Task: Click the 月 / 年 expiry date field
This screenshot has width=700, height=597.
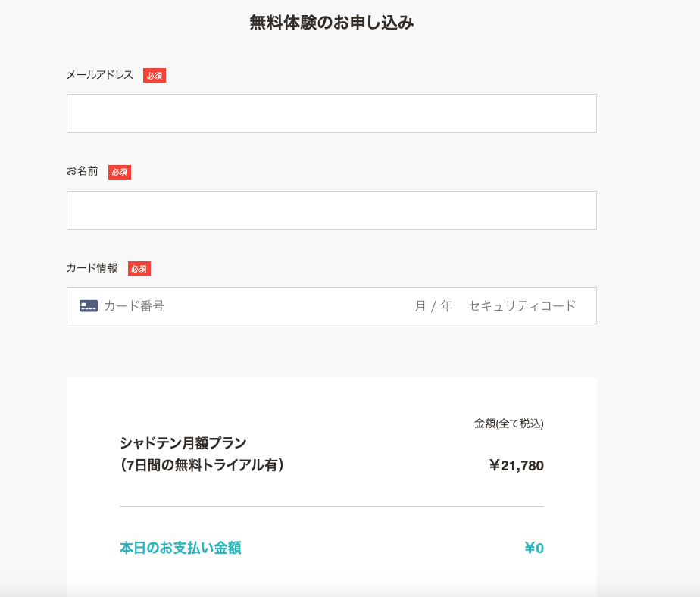Action: pyautogui.click(x=433, y=306)
